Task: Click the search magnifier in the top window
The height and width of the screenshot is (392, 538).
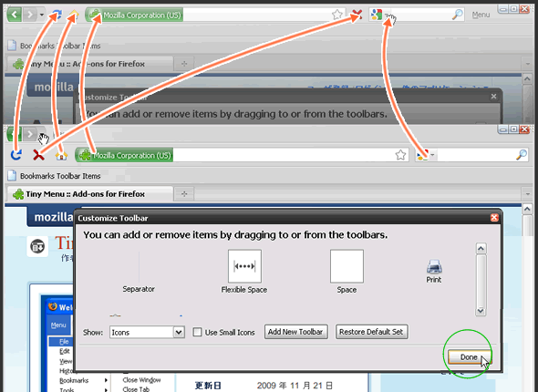Action: [x=457, y=15]
